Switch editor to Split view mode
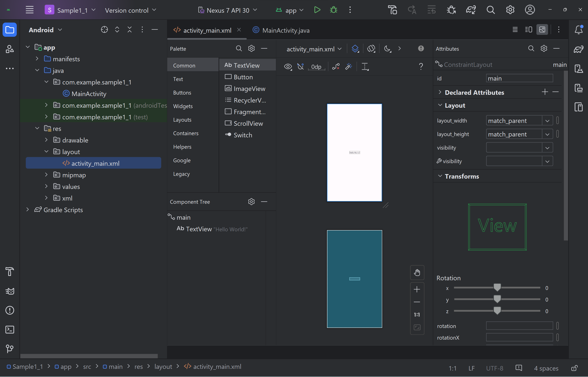 coord(528,30)
